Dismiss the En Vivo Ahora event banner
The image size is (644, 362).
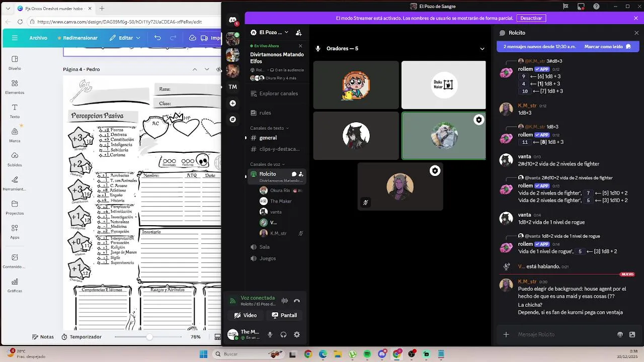click(x=300, y=46)
